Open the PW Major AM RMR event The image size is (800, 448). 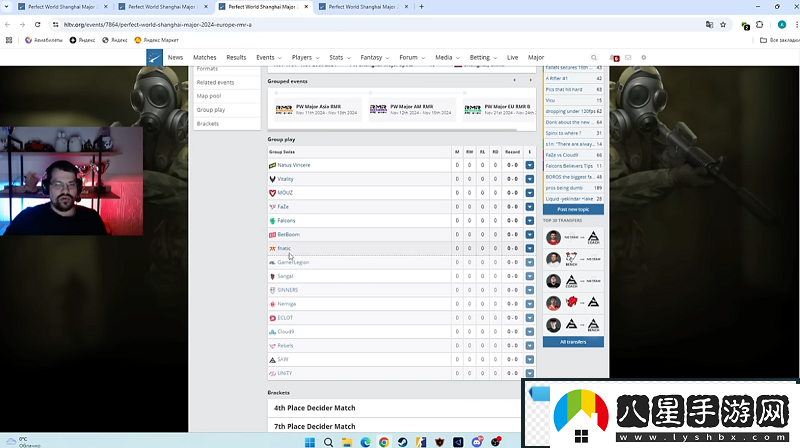[x=410, y=110]
